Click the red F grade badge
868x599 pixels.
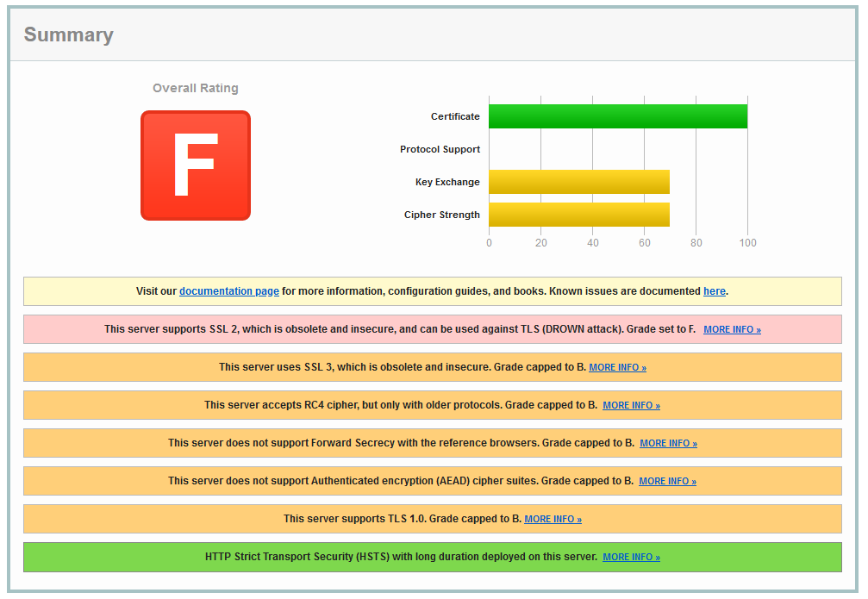(x=196, y=165)
